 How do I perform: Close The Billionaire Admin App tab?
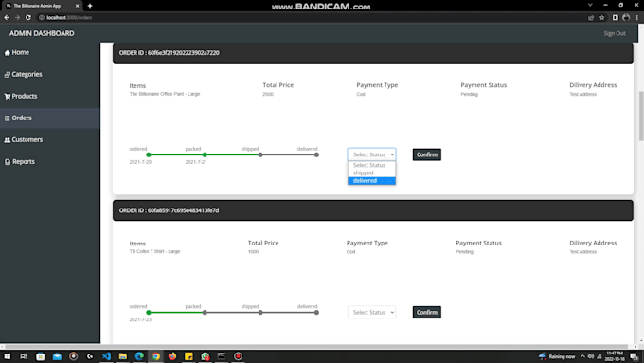pyautogui.click(x=78, y=6)
